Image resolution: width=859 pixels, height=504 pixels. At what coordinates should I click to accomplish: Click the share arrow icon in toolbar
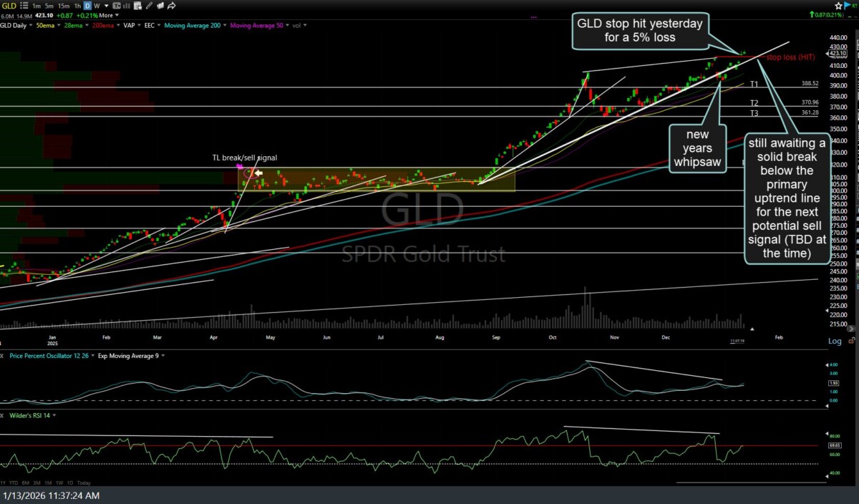click(x=172, y=5)
